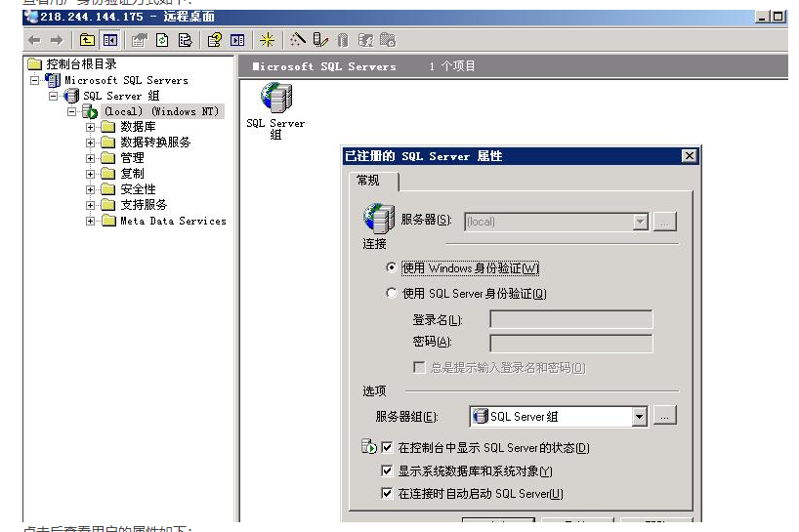Click the yellow starburst New toolbar icon
Screen dimensions: 799x532
click(x=267, y=40)
